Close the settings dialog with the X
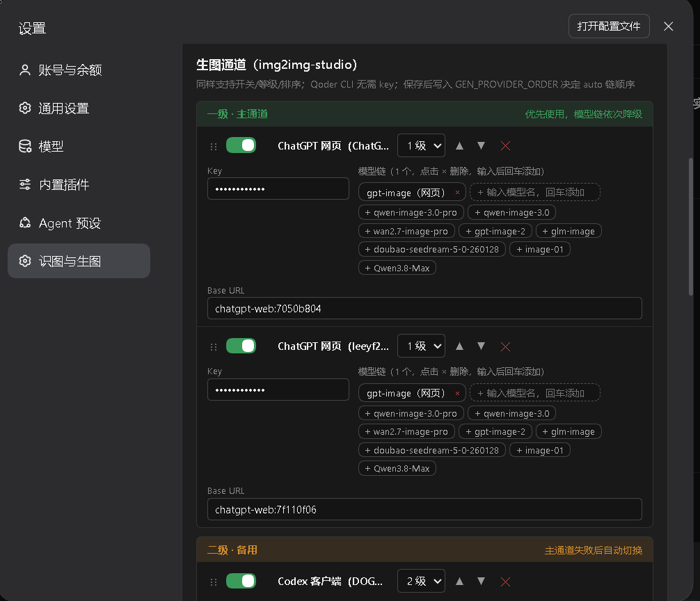Screen dimensions: 700x601 pos(668,26)
